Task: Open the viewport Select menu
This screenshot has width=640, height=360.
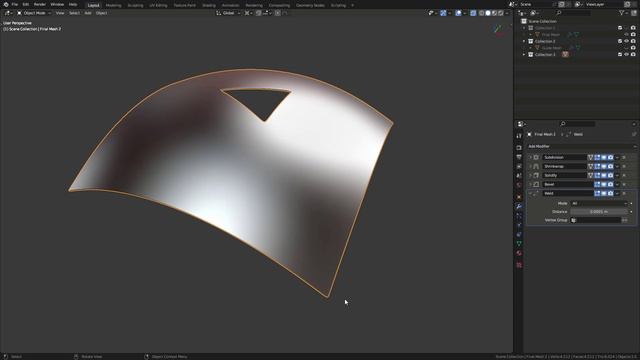Action: pos(74,13)
